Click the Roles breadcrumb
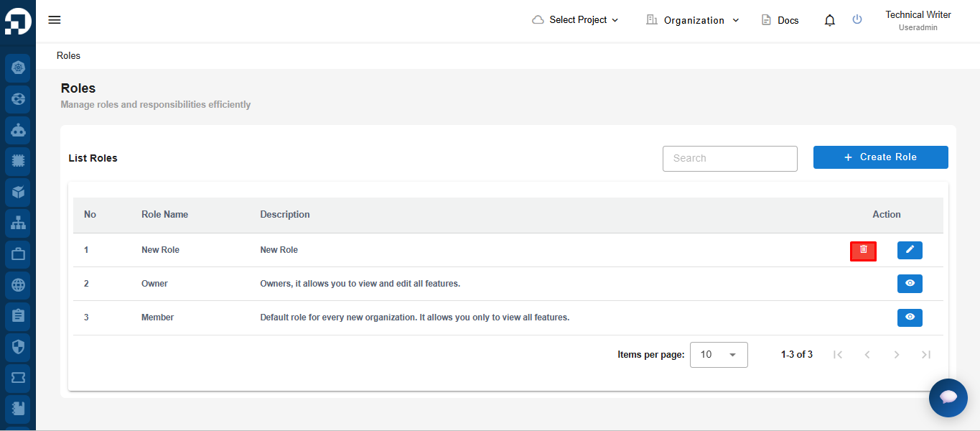Viewport: 980px width, 431px height. coord(68,55)
